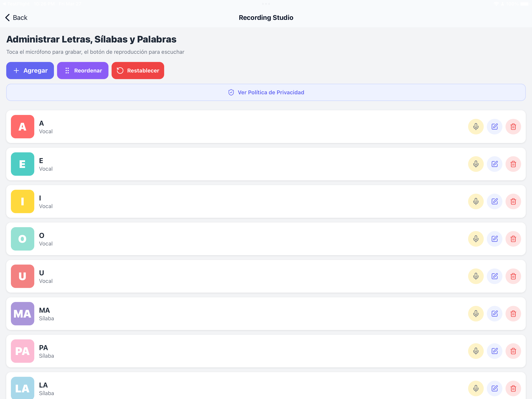Delete the letter E entry
This screenshot has height=399, width=532.
pos(513,164)
